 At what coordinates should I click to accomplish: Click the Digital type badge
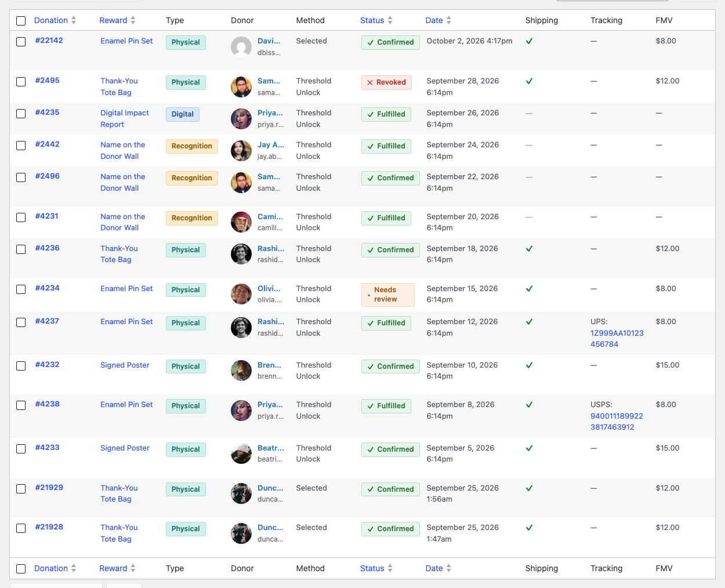(183, 114)
